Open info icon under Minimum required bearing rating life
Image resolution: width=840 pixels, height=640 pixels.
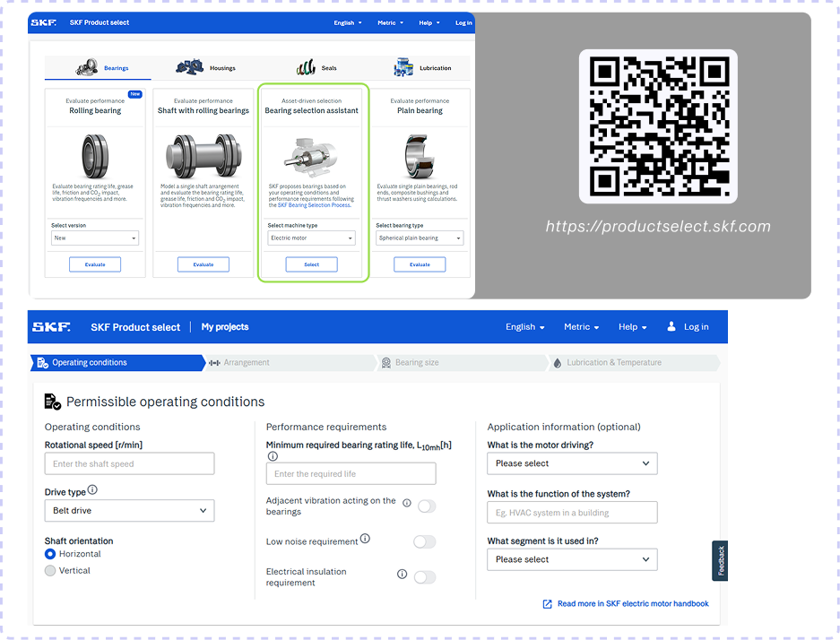273,456
